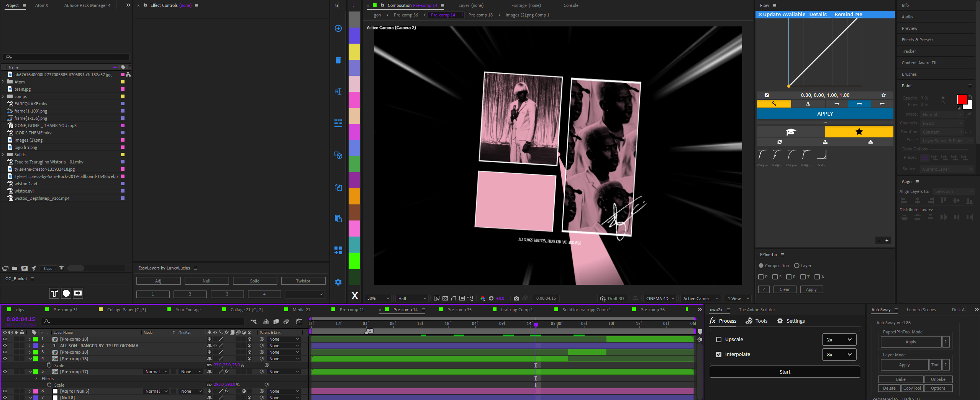Click the scale stopwatch on layer 4
This screenshot has width=980, height=400.
coord(49,365)
